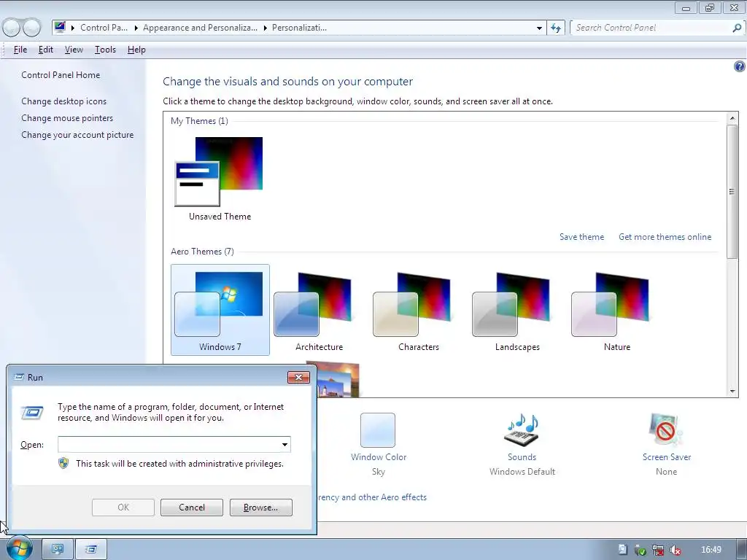
Task: Open the network status tray icon
Action: [x=658, y=550]
